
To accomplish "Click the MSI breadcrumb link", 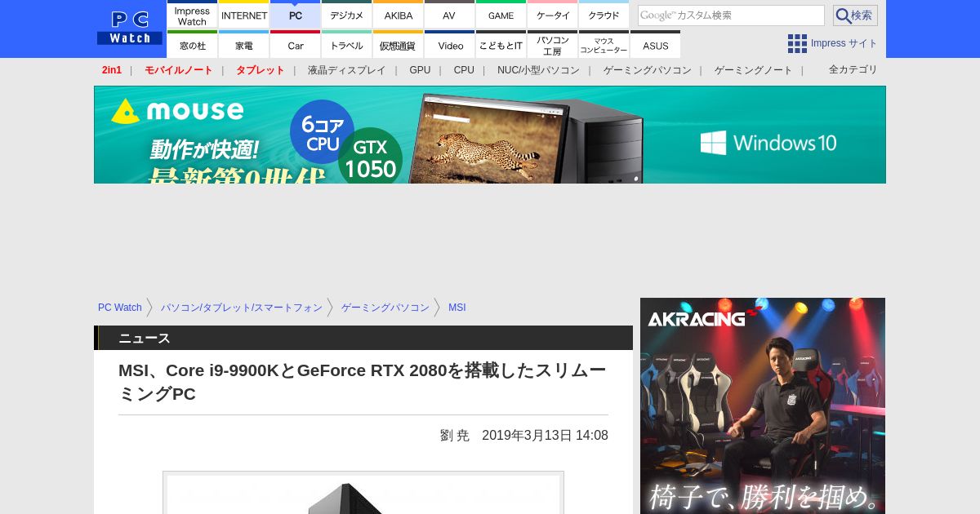I will (x=457, y=308).
